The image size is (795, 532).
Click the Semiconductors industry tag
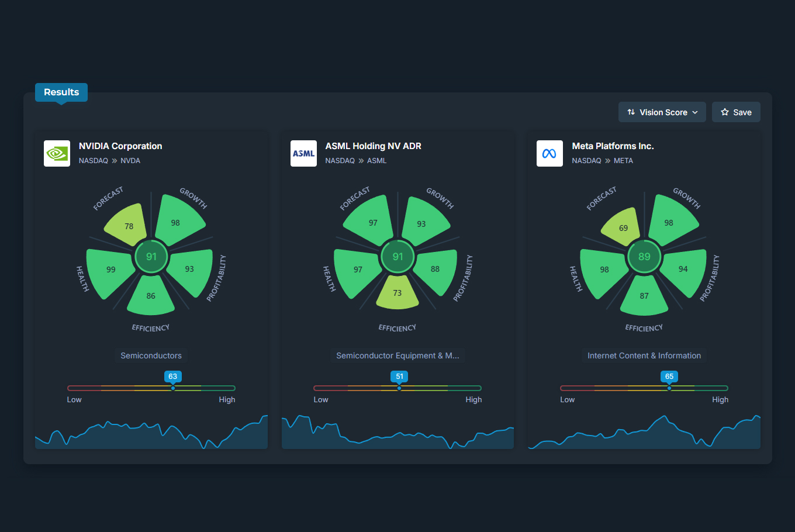click(151, 355)
